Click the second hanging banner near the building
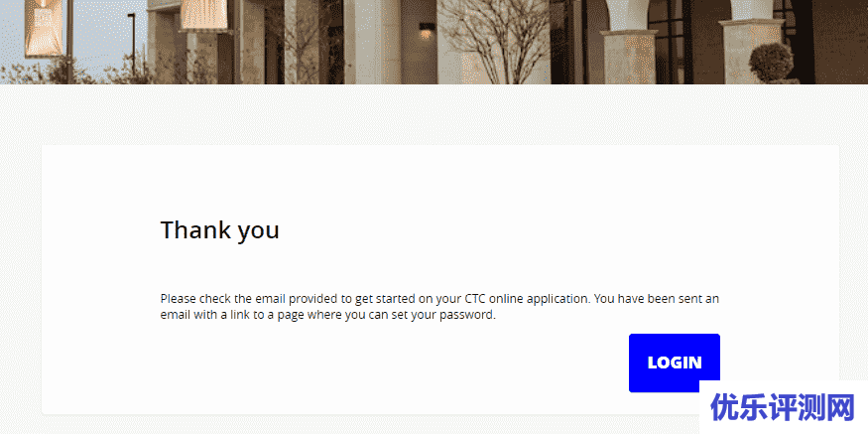 [203, 15]
